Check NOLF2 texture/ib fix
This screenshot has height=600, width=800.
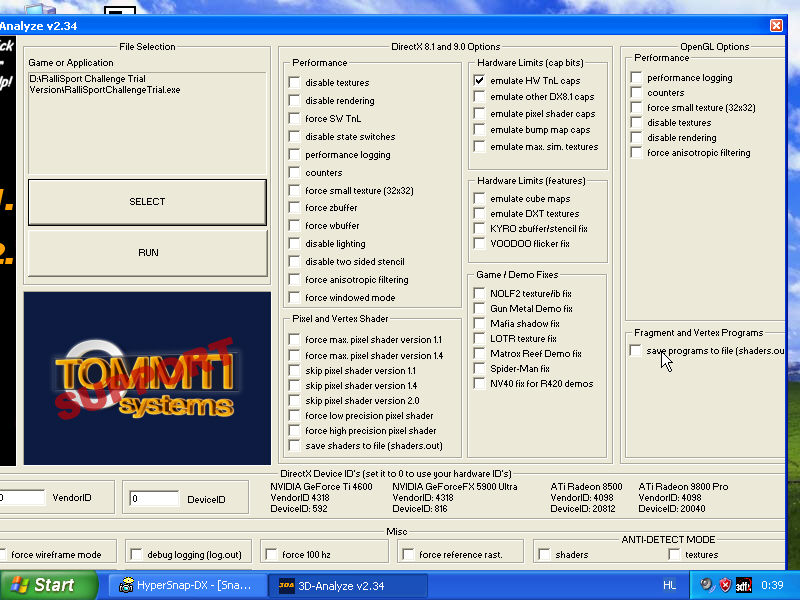479,293
